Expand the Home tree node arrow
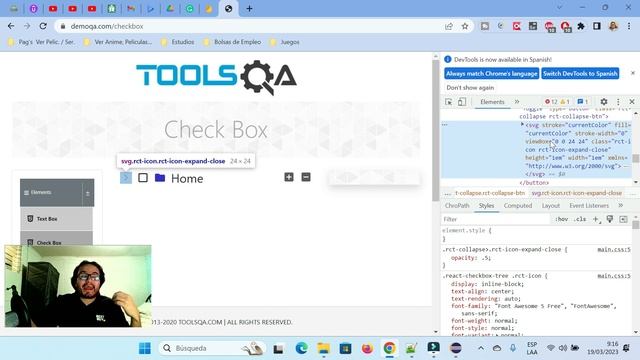Screen dimensions: 640x360 tap(126, 178)
